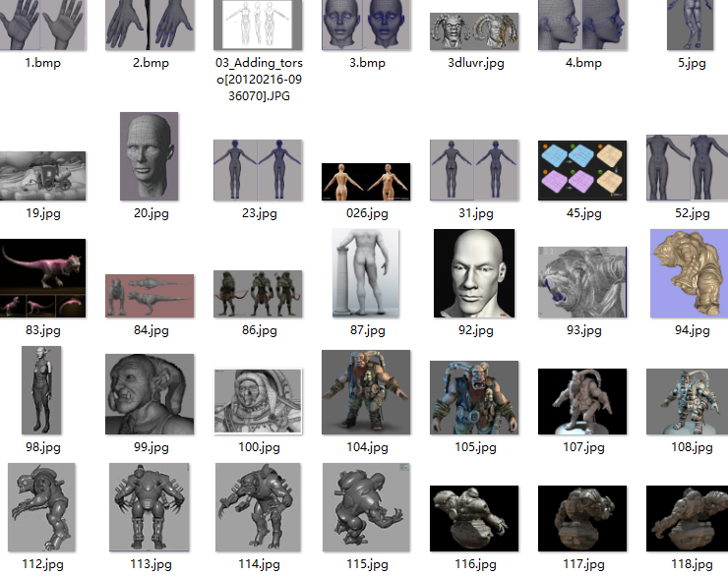Click the 86.jpg file name label
The image size is (728, 577).
[x=259, y=330]
